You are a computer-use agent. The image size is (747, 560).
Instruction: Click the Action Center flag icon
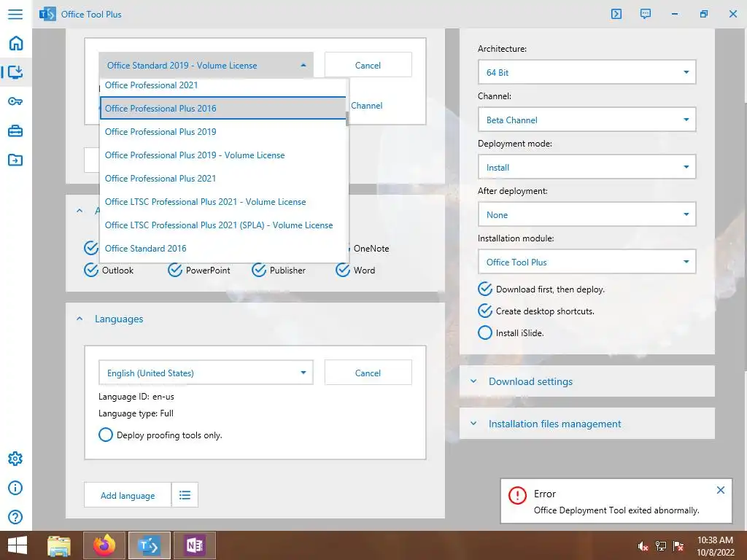(x=678, y=546)
